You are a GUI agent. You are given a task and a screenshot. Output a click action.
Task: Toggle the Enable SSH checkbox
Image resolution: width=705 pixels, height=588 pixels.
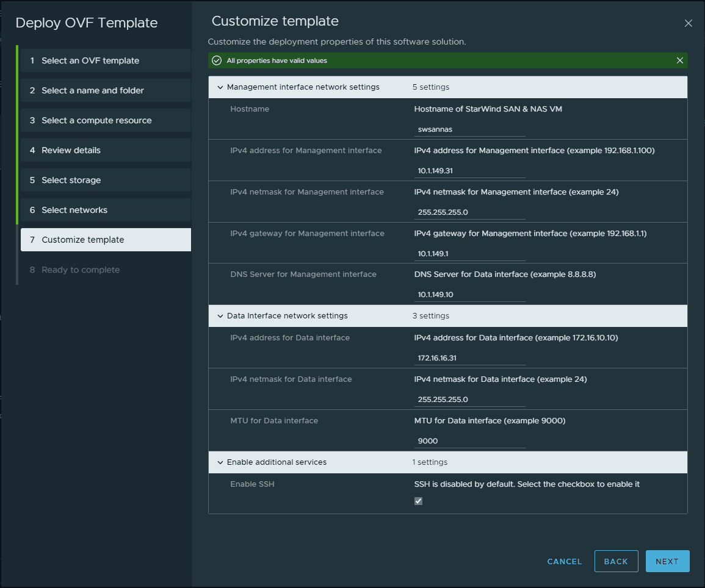418,501
